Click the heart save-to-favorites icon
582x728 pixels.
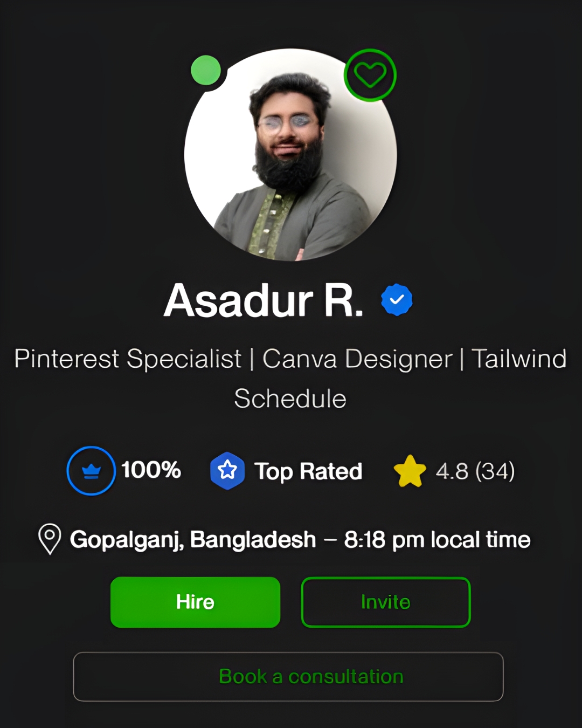[370, 75]
